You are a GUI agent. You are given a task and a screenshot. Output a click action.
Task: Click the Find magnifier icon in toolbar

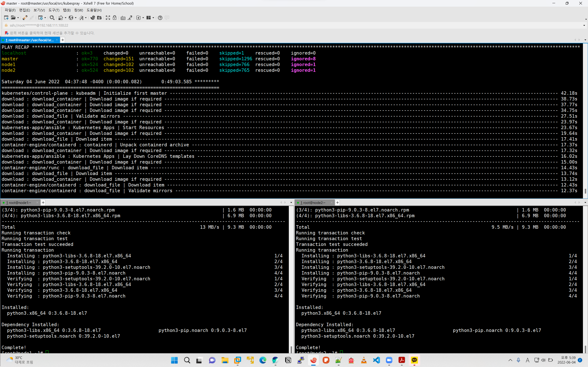coord(52,18)
